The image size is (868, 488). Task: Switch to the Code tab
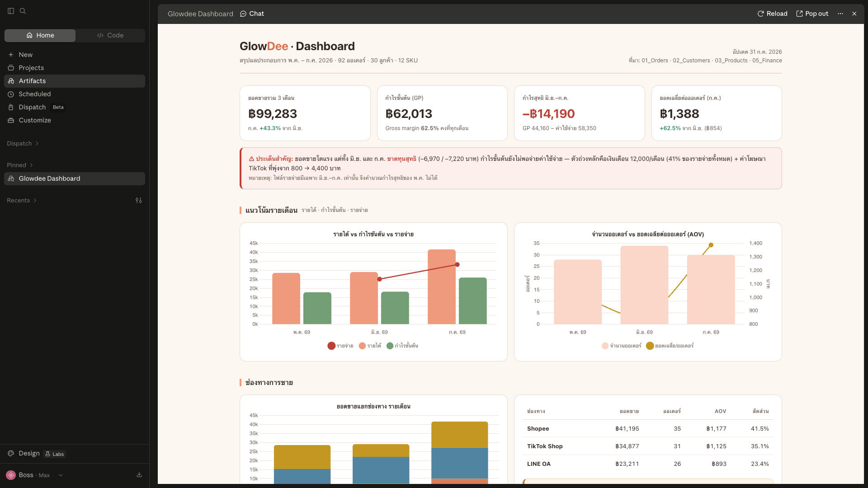[110, 35]
